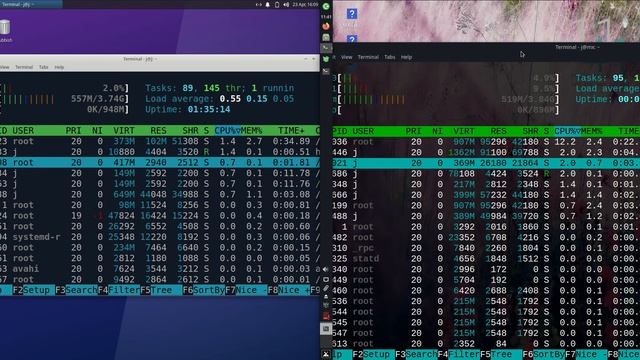Click F5 Tree in the right htop footer
The width and height of the screenshot is (640, 360).
coord(501,354)
